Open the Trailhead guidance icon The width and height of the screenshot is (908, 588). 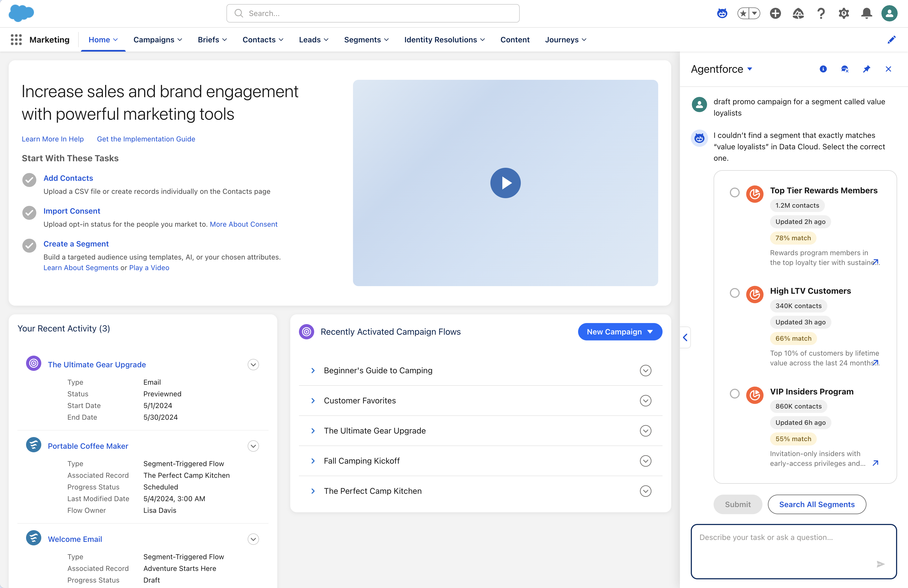coord(798,13)
